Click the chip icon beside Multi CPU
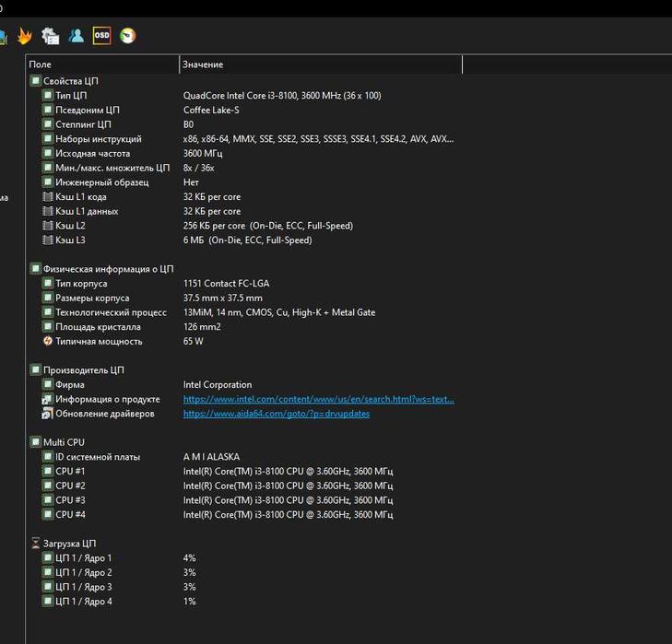672x644 pixels. [36, 441]
